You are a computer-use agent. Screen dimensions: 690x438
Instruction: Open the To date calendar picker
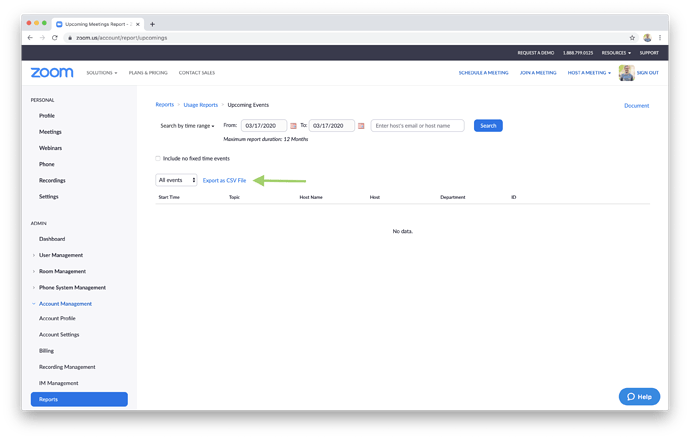(x=361, y=126)
